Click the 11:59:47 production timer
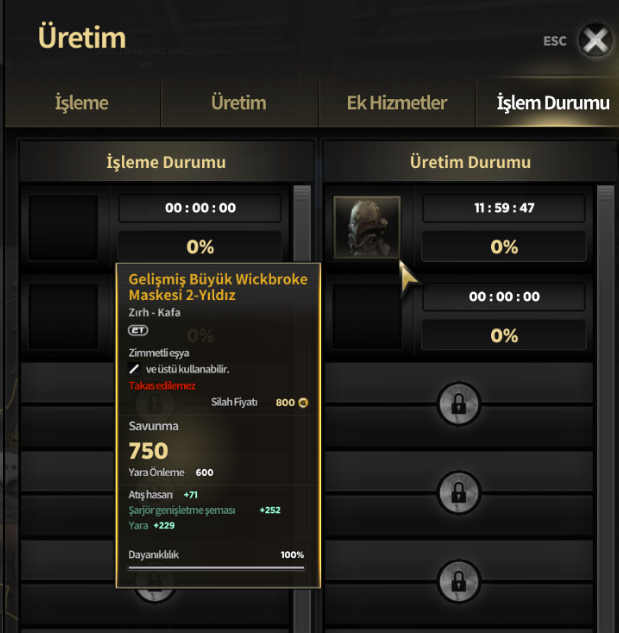Viewport: 619px width, 633px height. 504,208
